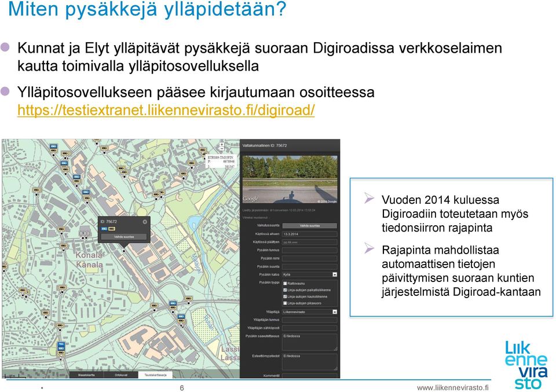Focus the Käytössä päättyen date field

point(309,242)
